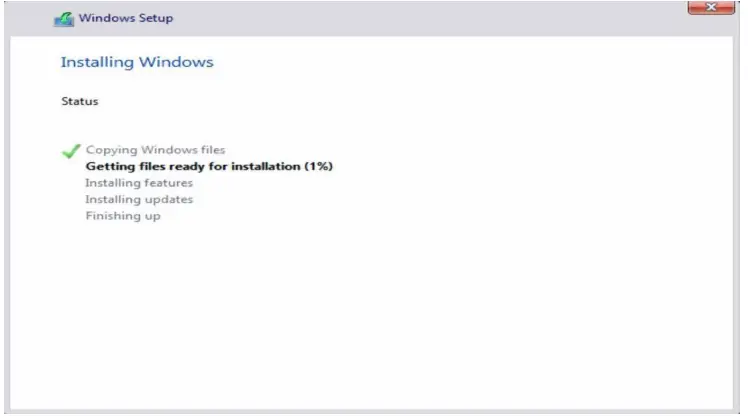This screenshot has width=748, height=418.
Task: Click the word Windows in the heading
Action: click(x=176, y=62)
